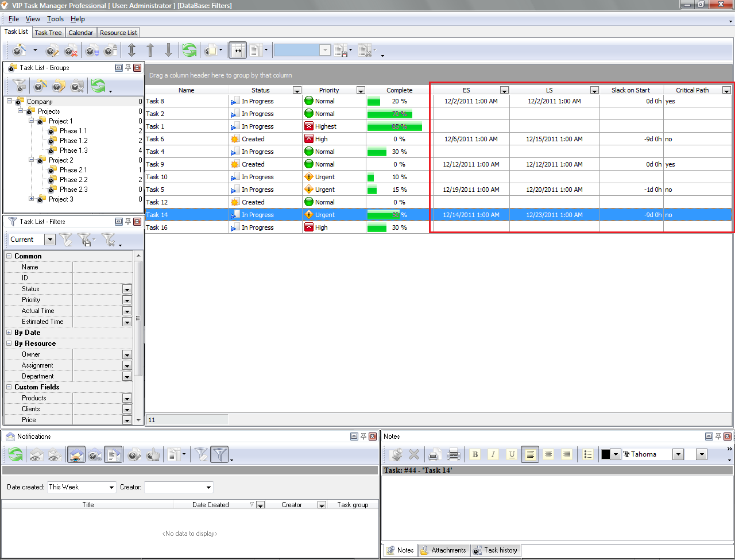Open the Tahoma font name dropdown

[678, 455]
